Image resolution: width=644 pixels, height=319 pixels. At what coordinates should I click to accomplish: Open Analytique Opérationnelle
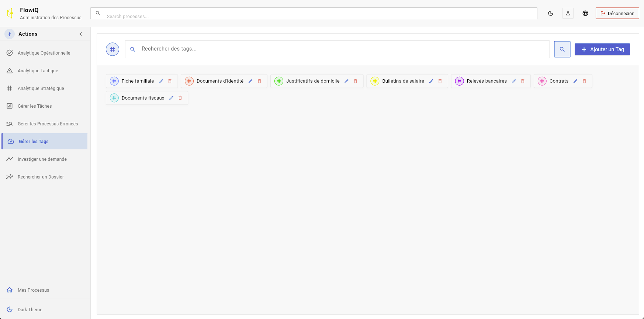pos(44,53)
